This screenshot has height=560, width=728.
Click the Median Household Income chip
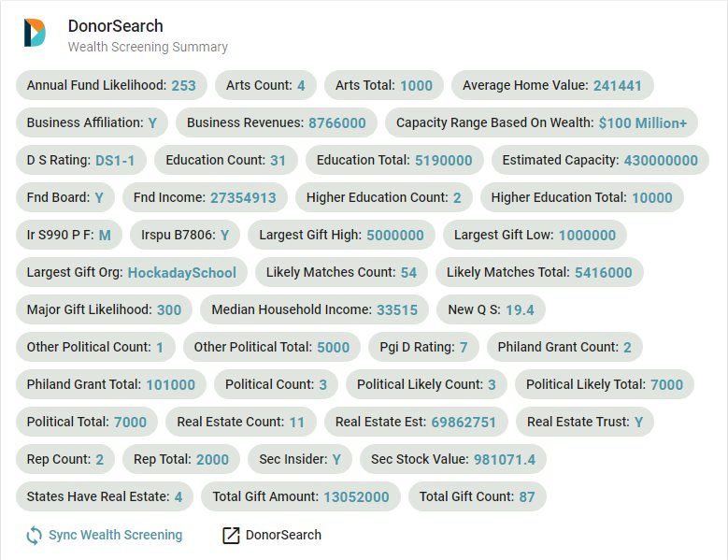314,309
